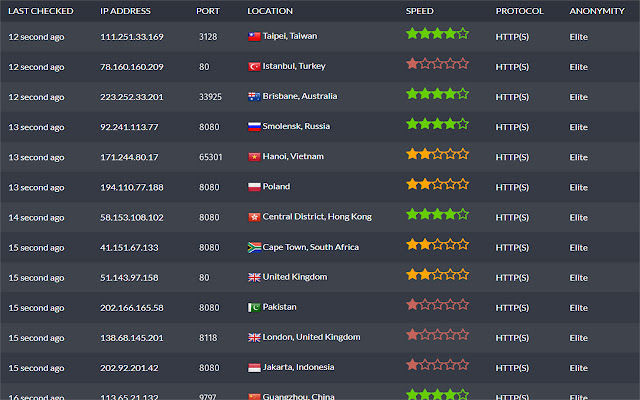Sort by ANONYMITY column header
This screenshot has width=640, height=400.
click(597, 11)
